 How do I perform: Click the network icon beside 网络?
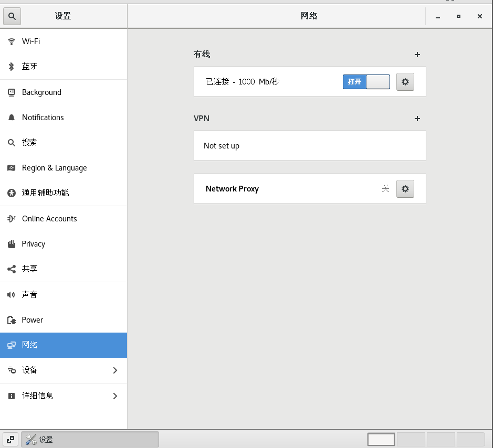coord(12,345)
